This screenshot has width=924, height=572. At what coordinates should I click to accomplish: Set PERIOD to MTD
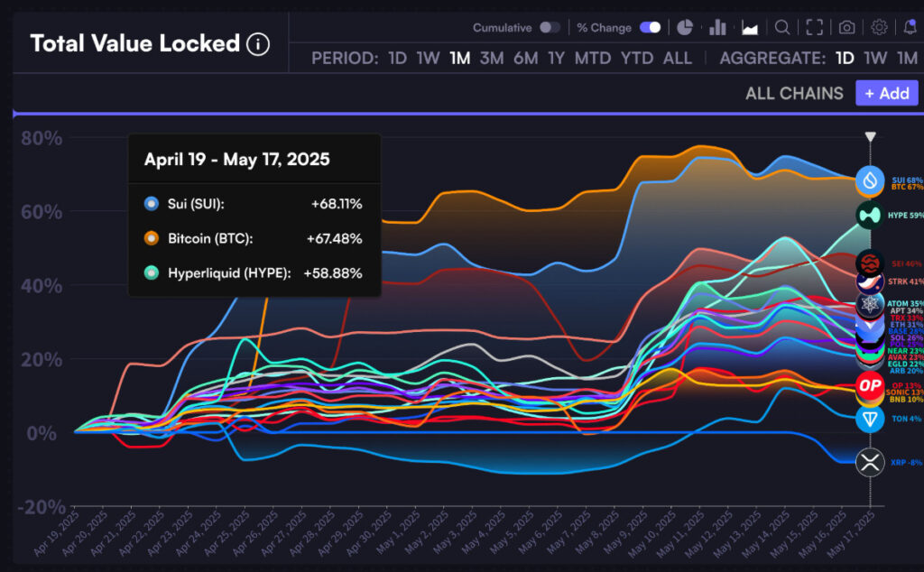click(593, 59)
